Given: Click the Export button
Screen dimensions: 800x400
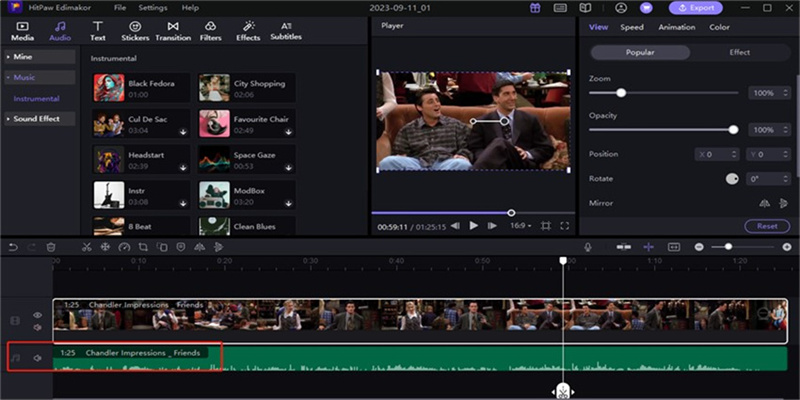Looking at the screenshot, I should coord(696,8).
